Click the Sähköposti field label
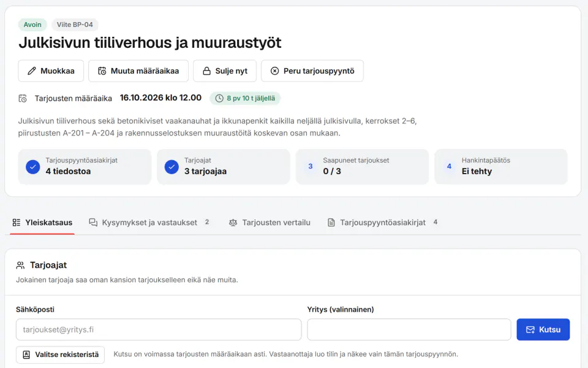588x368 pixels. point(36,309)
